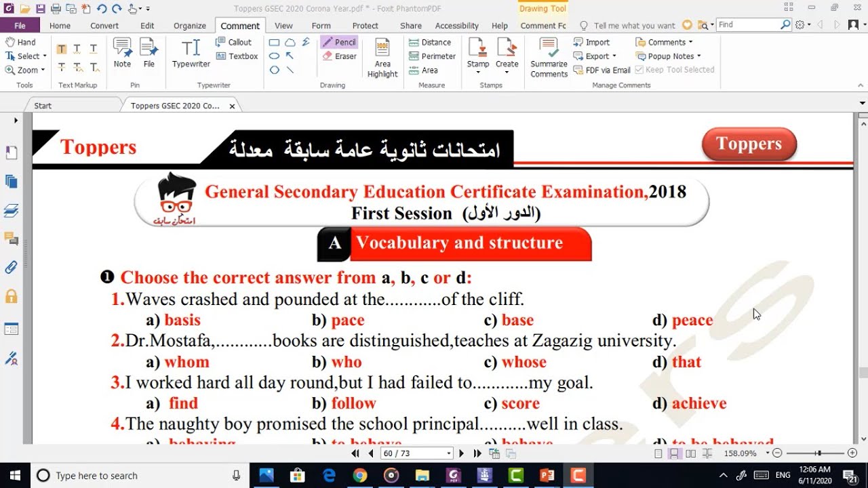868x488 pixels.
Task: Switch to single page view
Action: click(x=658, y=453)
